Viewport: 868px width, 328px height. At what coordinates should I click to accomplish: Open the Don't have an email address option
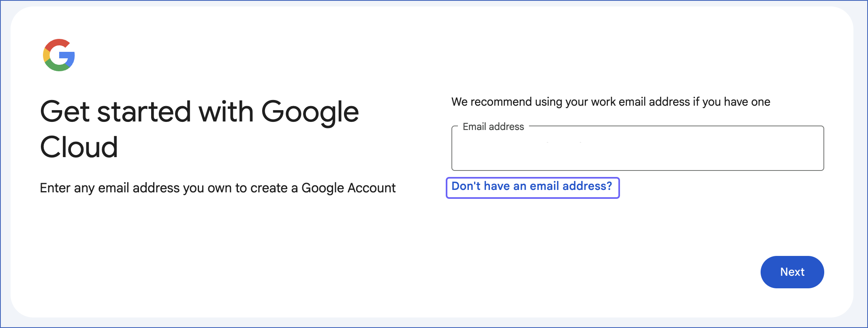click(x=532, y=187)
